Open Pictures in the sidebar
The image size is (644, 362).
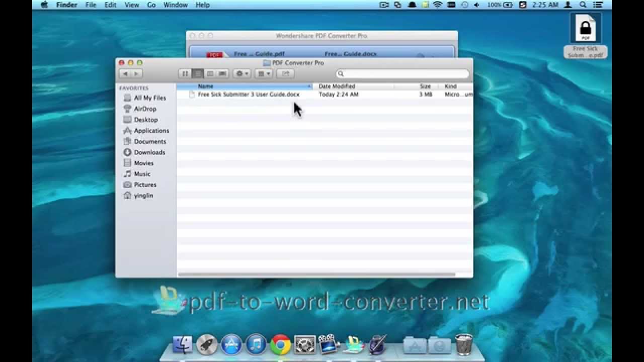140,185
